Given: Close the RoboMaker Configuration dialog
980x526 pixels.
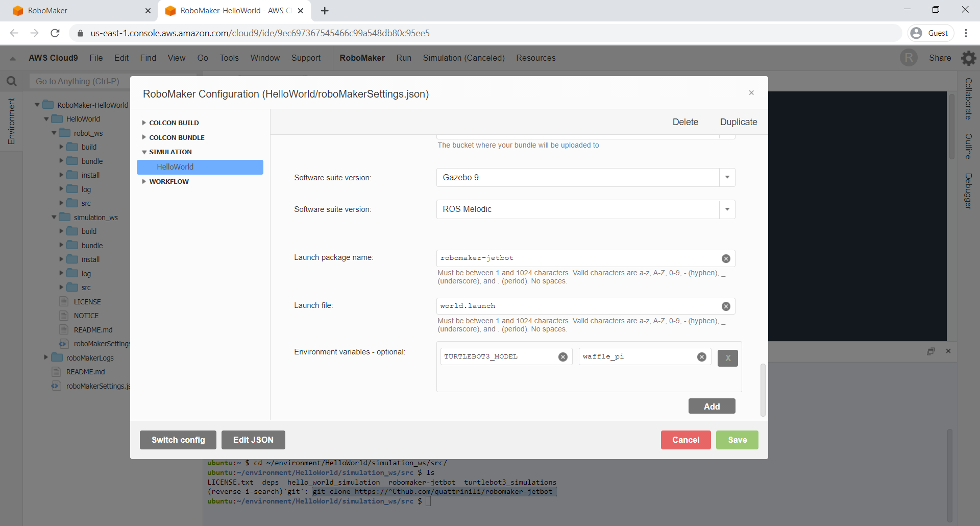Looking at the screenshot, I should point(751,92).
